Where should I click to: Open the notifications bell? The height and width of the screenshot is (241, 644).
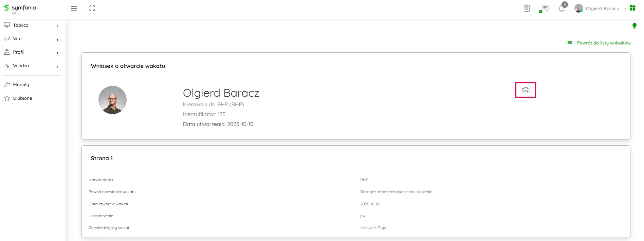point(562,8)
